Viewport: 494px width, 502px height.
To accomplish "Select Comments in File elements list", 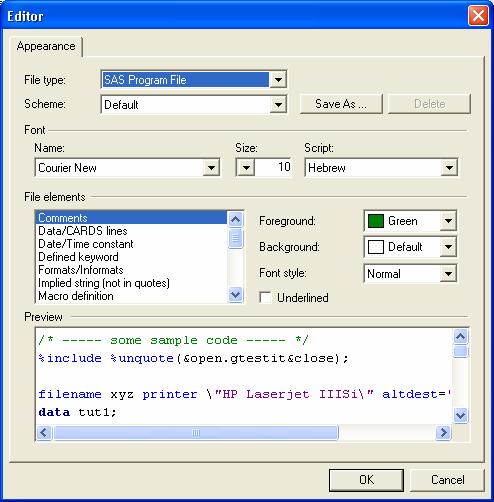I will coord(132,218).
